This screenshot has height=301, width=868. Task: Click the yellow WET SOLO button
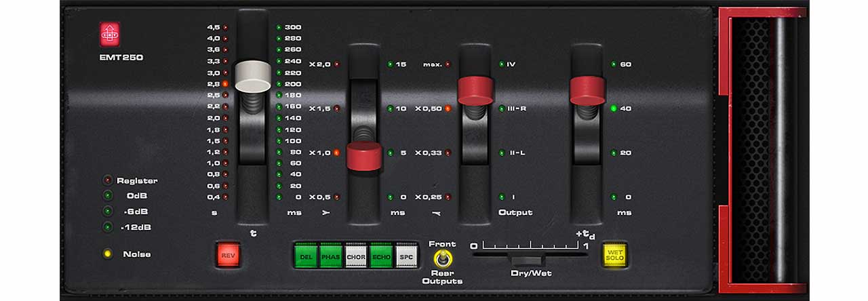click(x=614, y=255)
